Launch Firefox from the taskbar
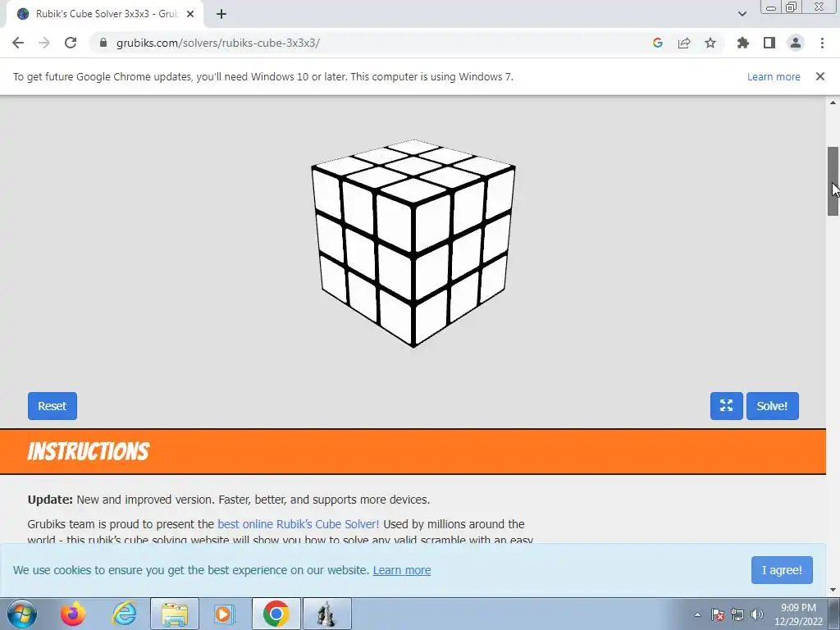The image size is (840, 630). [73, 614]
